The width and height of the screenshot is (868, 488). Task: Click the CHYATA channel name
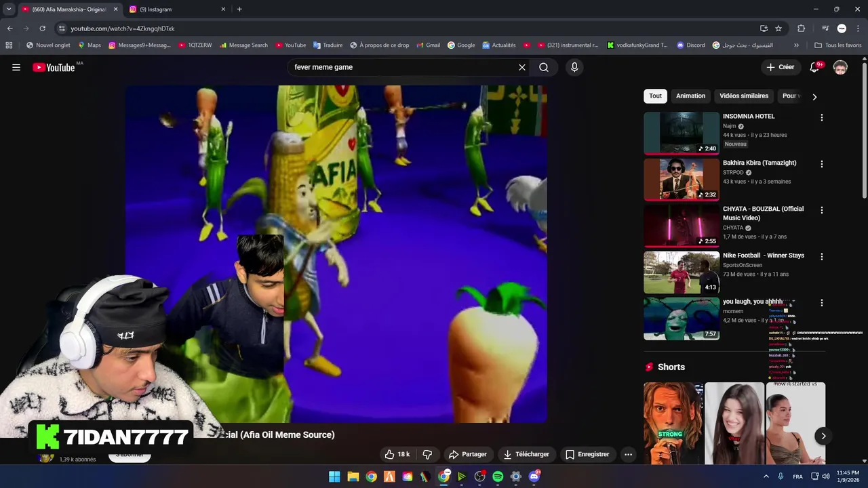pyautogui.click(x=733, y=228)
